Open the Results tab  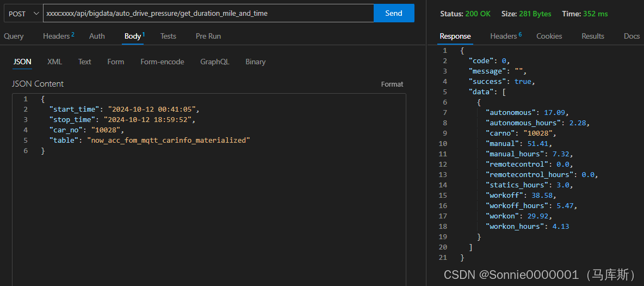pos(592,36)
